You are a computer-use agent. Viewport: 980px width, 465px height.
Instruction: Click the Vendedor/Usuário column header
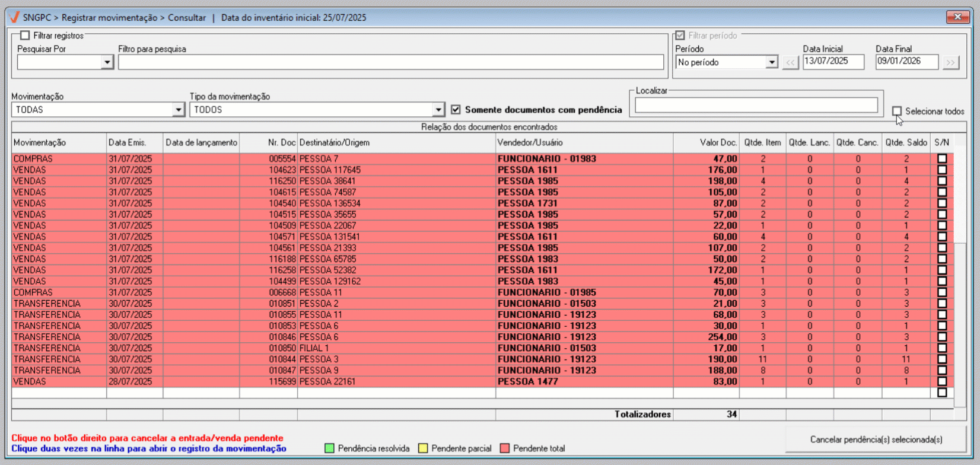pyautogui.click(x=584, y=142)
